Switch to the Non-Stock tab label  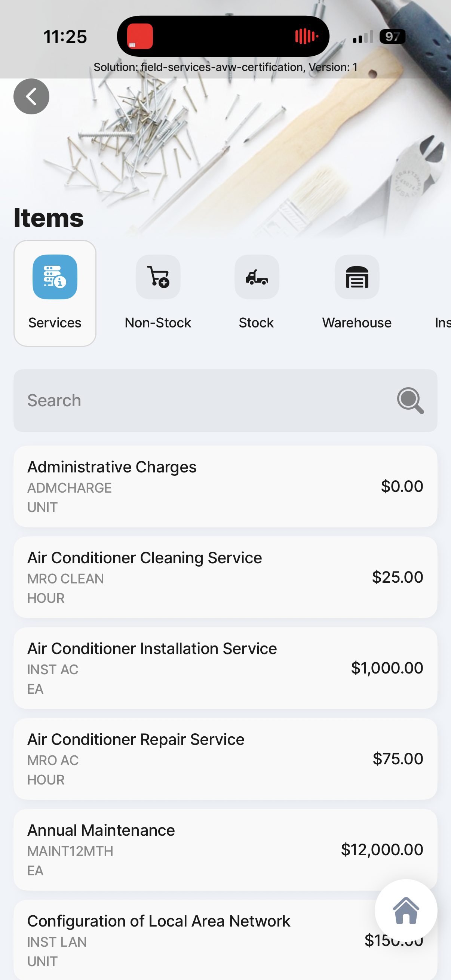[158, 323]
